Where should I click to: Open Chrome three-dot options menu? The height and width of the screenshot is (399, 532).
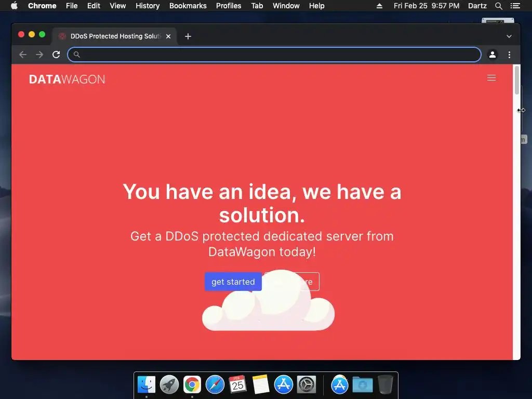click(x=509, y=55)
